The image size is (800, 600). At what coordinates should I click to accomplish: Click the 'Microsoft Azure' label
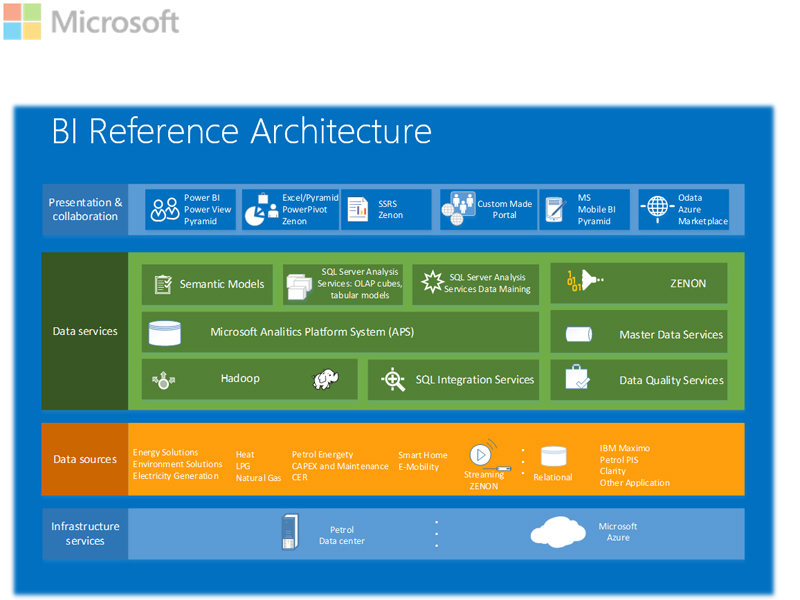click(618, 532)
